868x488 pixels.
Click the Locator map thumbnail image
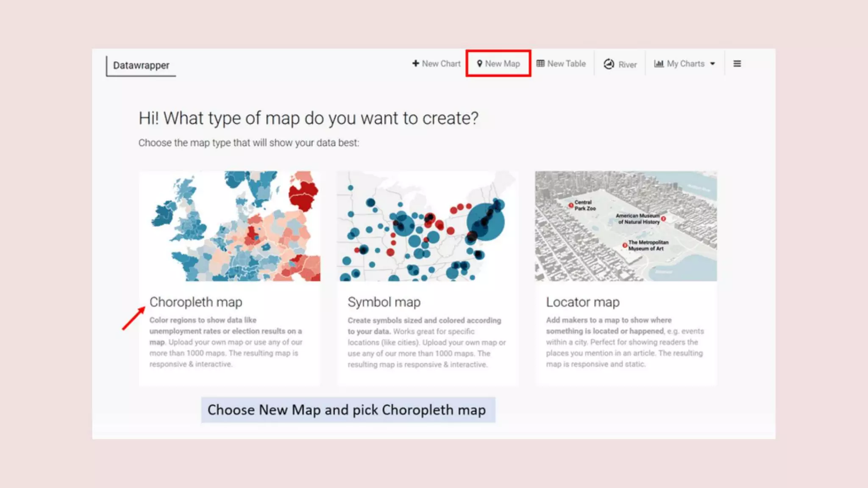(626, 226)
